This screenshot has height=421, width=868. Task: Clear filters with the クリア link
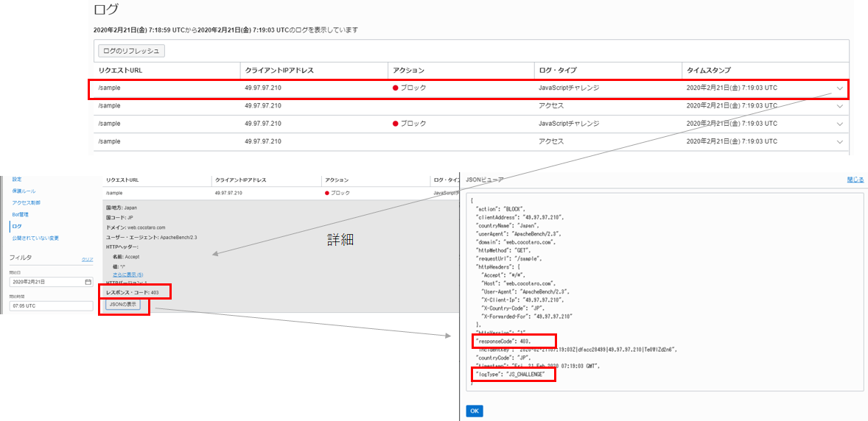tap(87, 260)
